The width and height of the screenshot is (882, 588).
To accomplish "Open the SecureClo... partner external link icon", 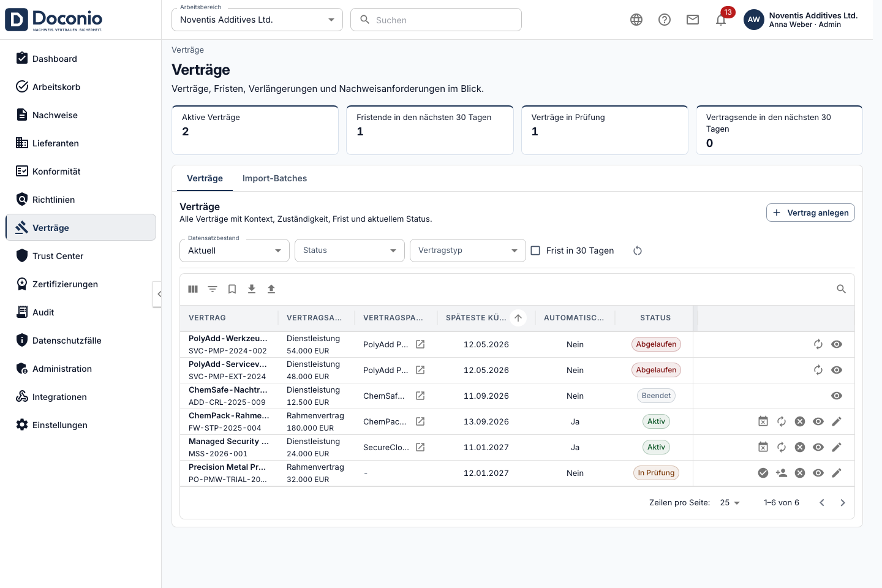I will pyautogui.click(x=420, y=447).
